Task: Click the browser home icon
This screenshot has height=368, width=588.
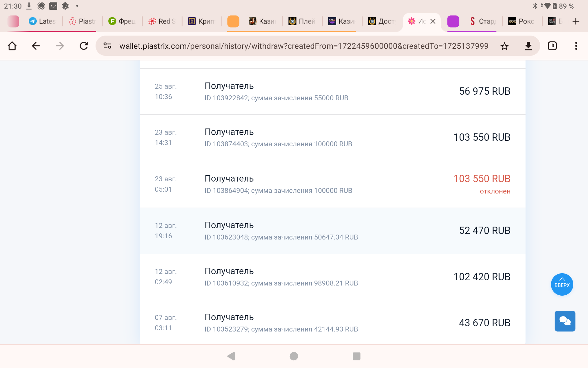Action: coord(12,46)
